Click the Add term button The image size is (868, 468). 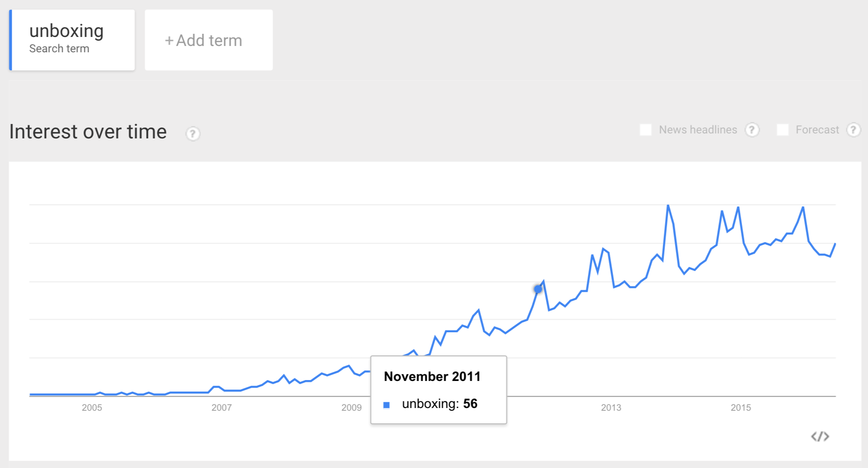pos(208,40)
